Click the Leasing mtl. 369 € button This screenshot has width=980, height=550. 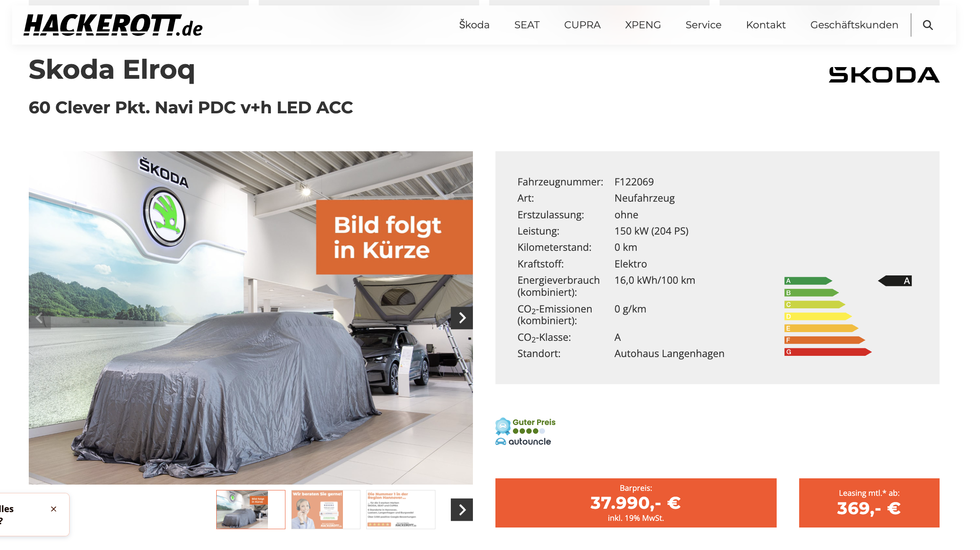869,503
